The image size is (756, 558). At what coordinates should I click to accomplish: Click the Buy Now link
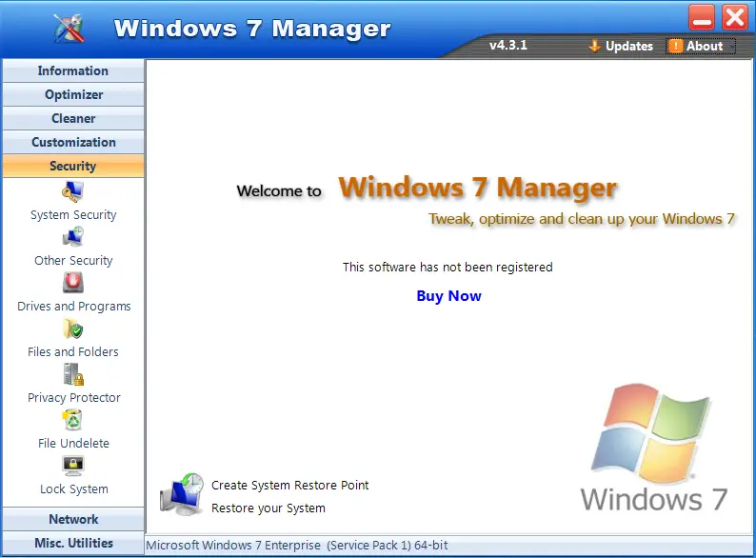pos(448,295)
